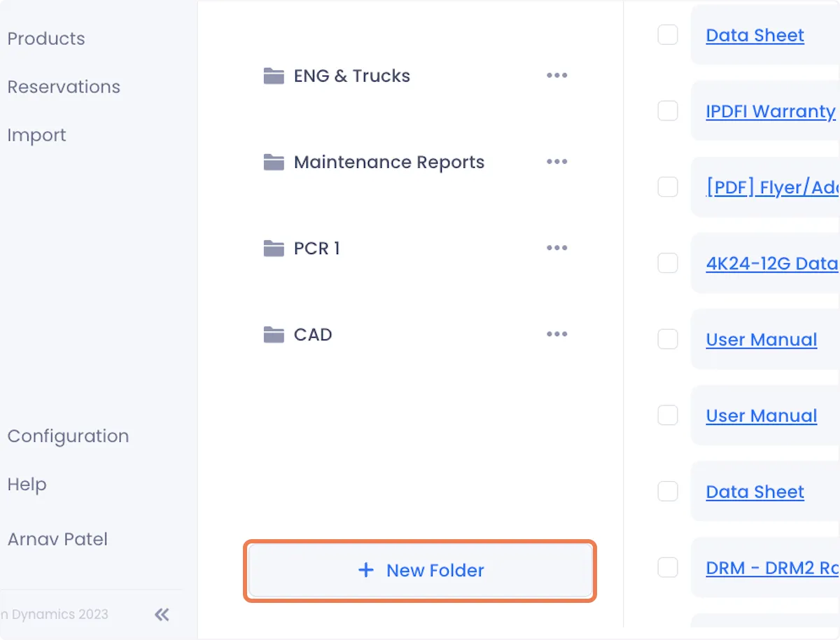Select the checkbox beside DRM - DRM2
840x640 pixels.
[668, 567]
